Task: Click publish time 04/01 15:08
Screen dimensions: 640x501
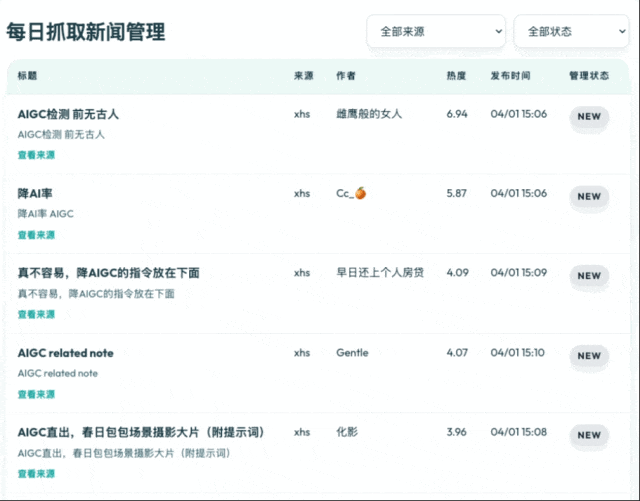Action: pyautogui.click(x=519, y=432)
